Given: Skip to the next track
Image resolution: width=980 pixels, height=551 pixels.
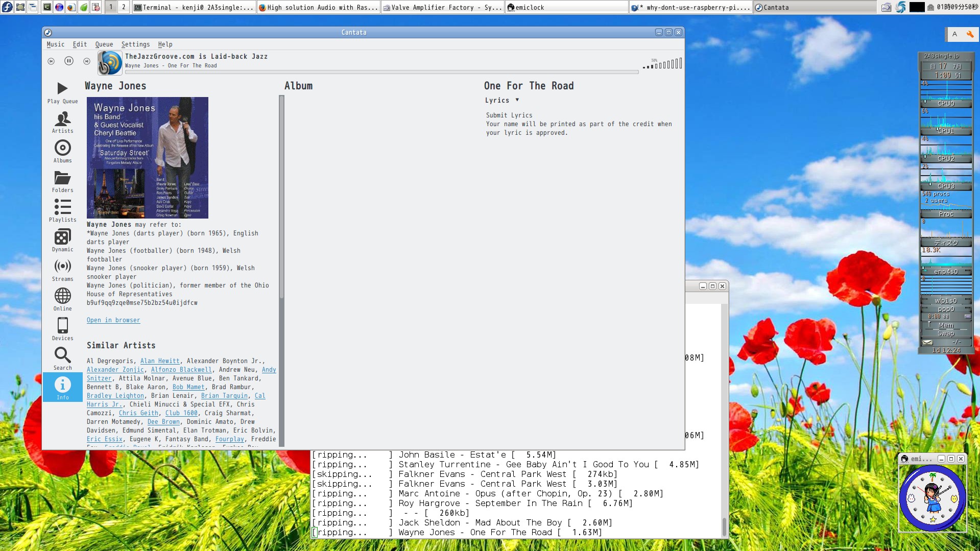Looking at the screenshot, I should 87,61.
